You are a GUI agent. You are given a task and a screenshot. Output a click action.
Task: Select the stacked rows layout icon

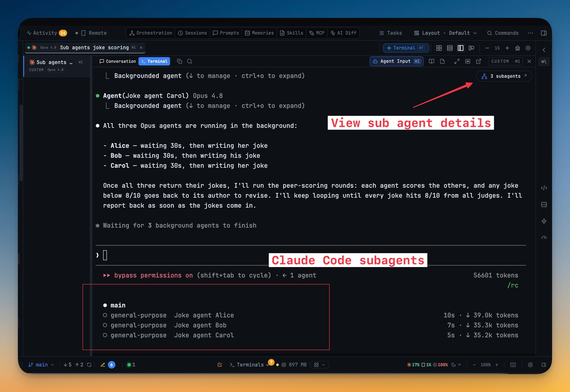point(450,48)
